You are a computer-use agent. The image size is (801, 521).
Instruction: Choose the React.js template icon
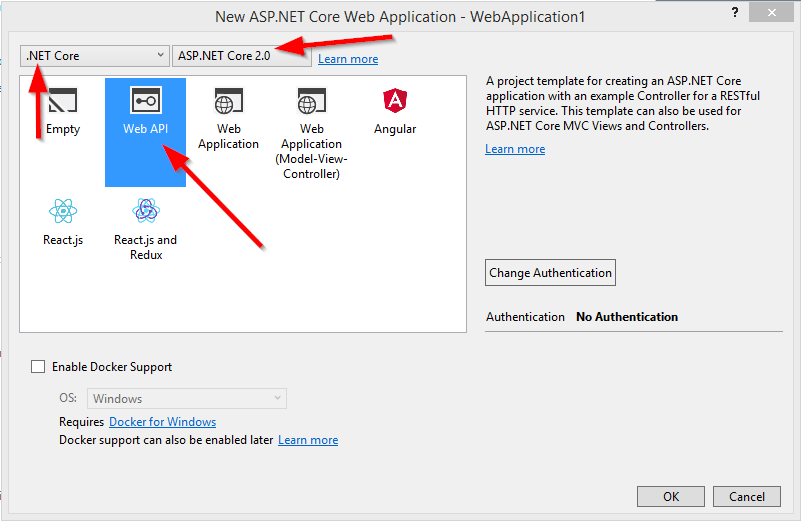pyautogui.click(x=62, y=212)
